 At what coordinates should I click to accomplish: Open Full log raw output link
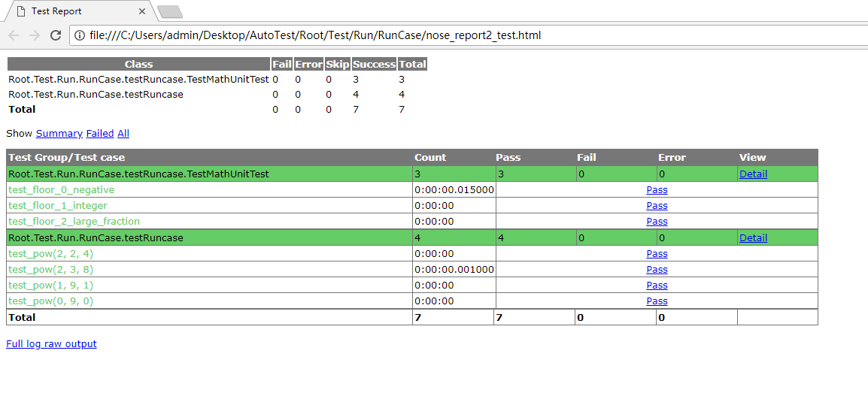51,344
